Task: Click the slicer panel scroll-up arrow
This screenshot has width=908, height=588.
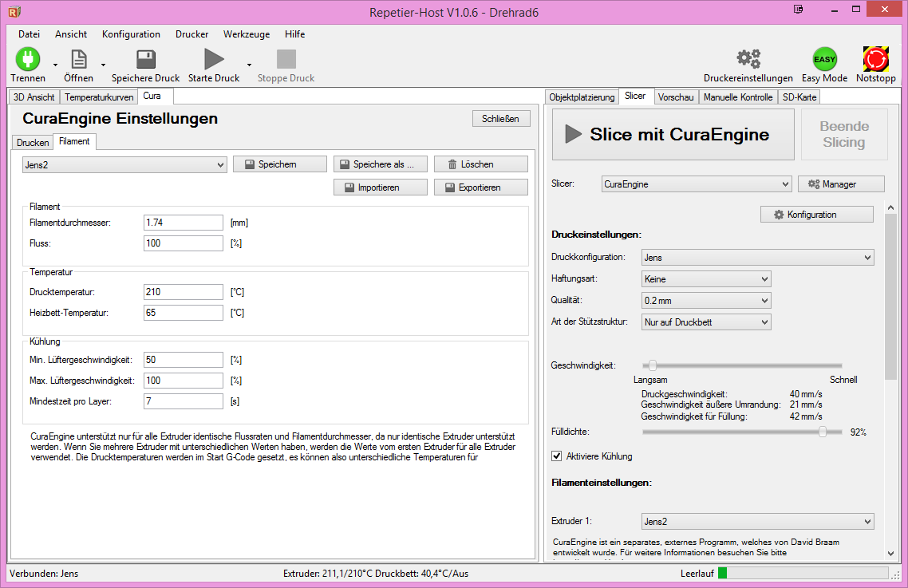Action: coord(890,207)
